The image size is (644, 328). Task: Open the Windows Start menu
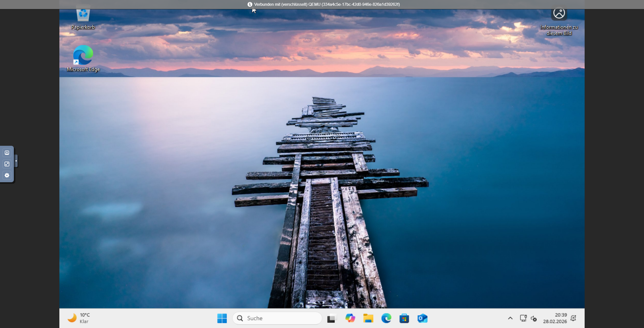click(222, 318)
